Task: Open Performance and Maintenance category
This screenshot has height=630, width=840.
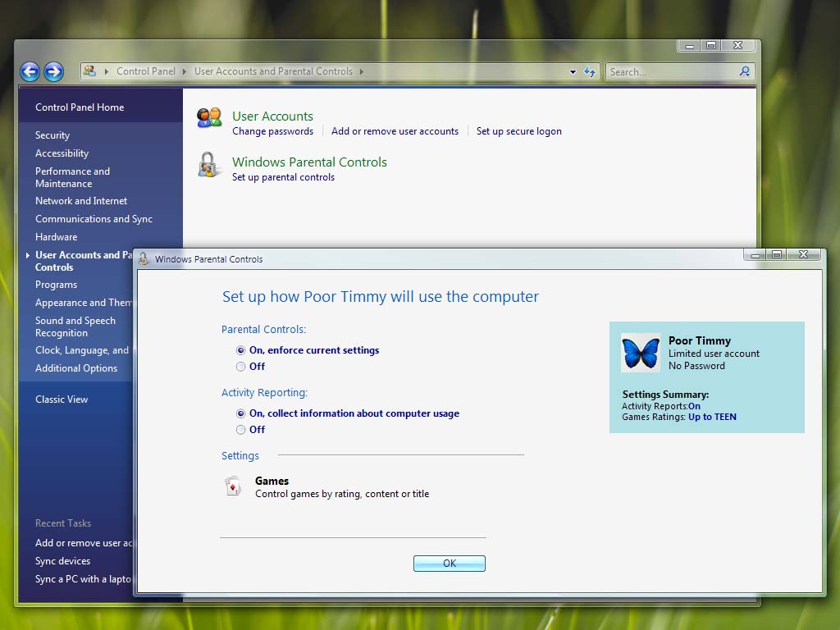Action: (x=72, y=177)
